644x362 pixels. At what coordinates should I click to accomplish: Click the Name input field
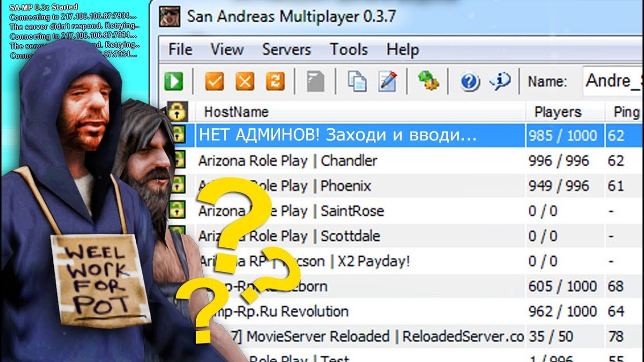[612, 80]
